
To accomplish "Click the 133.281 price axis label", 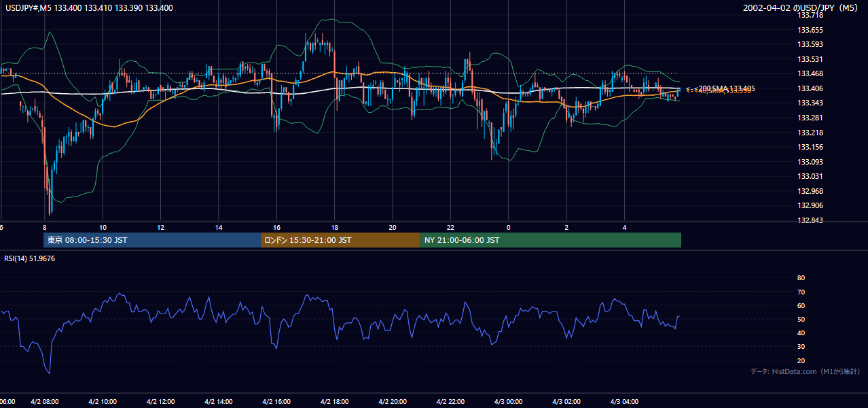I will click(810, 118).
